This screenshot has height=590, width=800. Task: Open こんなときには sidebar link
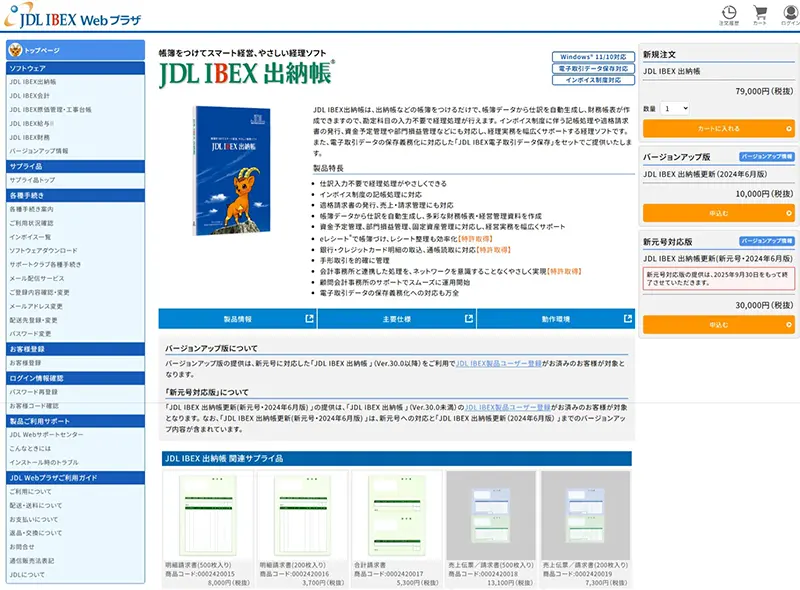click(x=30, y=449)
